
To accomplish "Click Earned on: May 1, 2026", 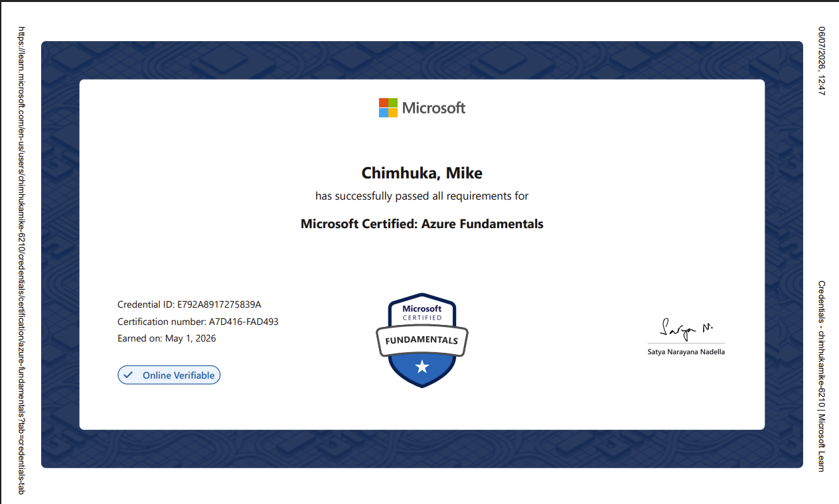I will (x=167, y=338).
